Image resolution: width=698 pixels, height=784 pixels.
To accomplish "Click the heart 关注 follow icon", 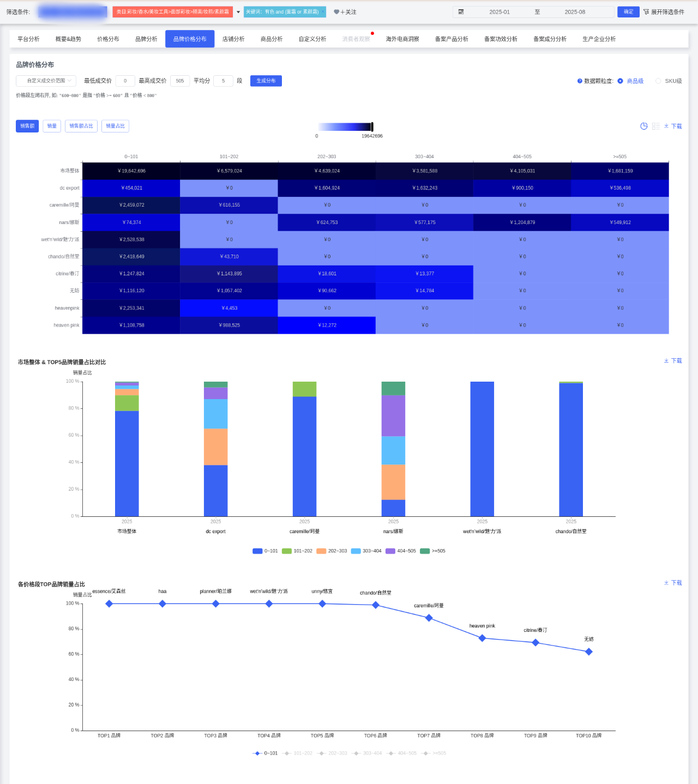I will tap(336, 12).
